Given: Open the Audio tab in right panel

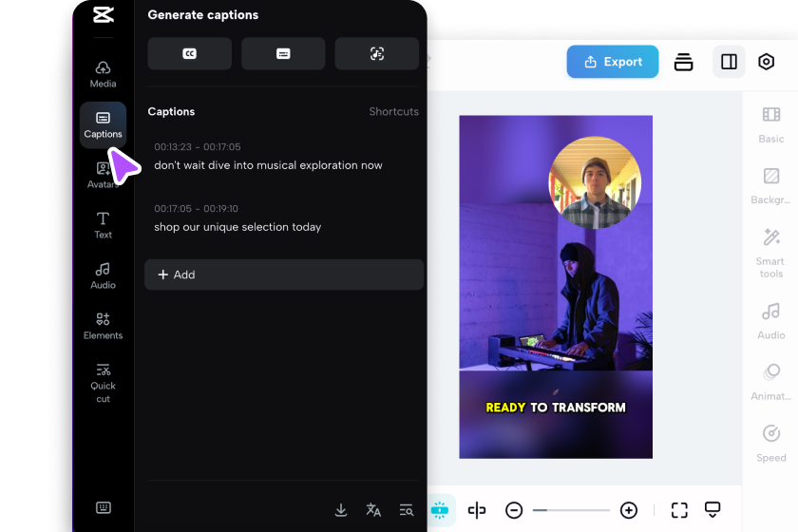Looking at the screenshot, I should 771,321.
